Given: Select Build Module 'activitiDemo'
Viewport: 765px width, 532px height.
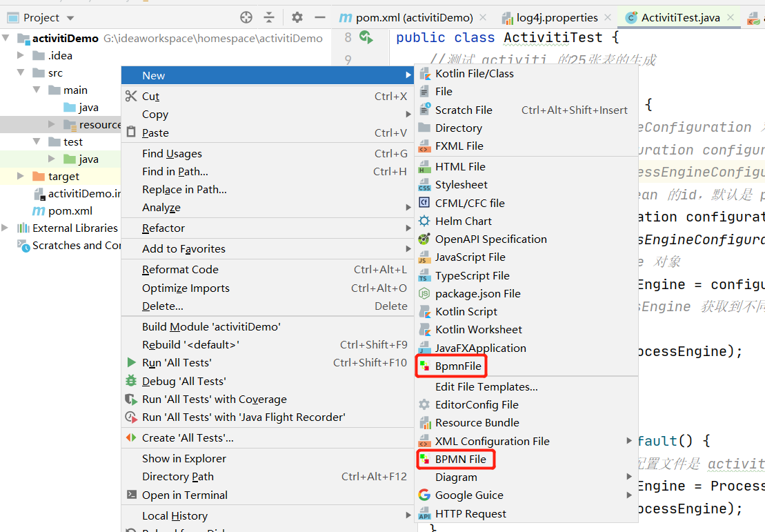Looking at the screenshot, I should [268, 326].
